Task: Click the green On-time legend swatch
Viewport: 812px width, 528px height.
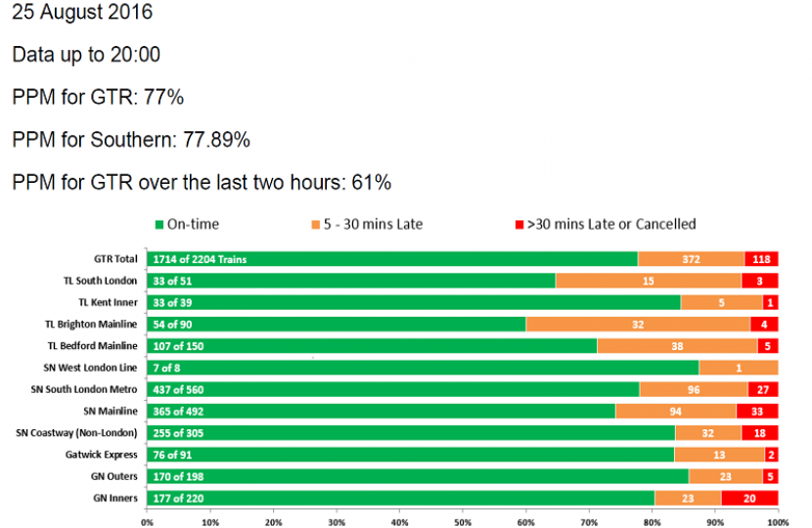Action: pos(158,225)
